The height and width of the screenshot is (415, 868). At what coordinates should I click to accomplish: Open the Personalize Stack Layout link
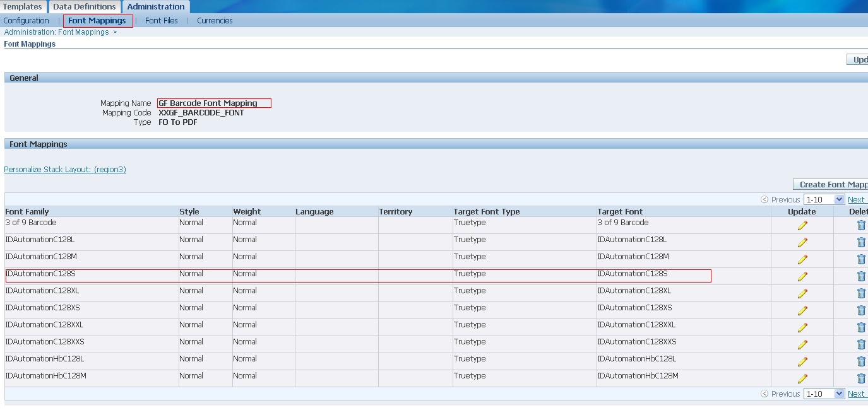click(65, 169)
